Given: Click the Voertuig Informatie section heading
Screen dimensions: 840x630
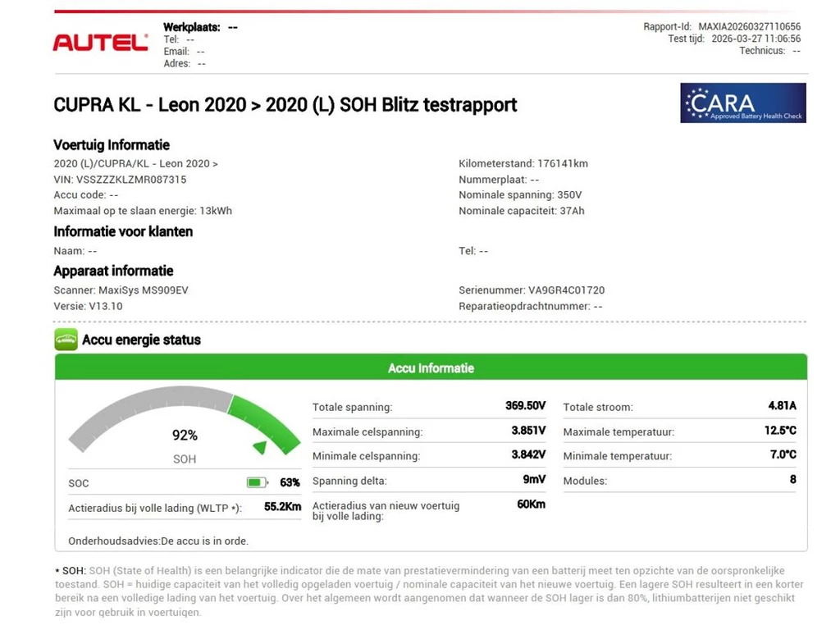Looking at the screenshot, I should coord(112,145).
